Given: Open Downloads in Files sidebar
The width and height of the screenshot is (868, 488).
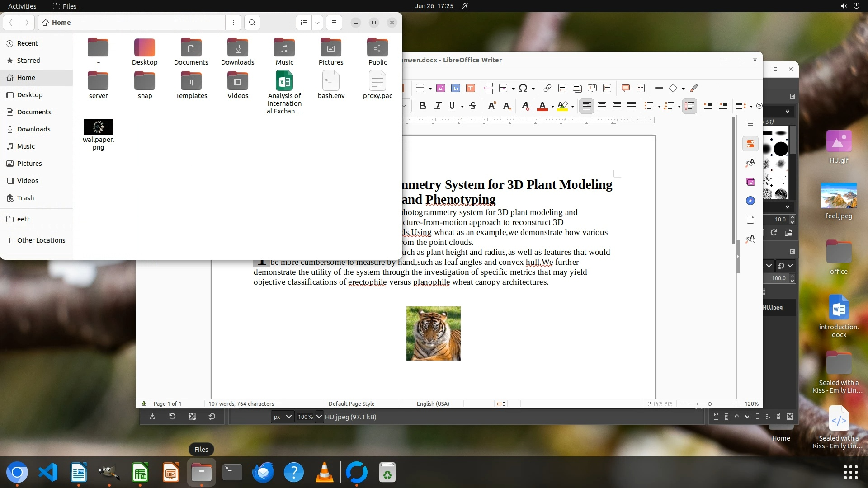Looking at the screenshot, I should (33, 129).
